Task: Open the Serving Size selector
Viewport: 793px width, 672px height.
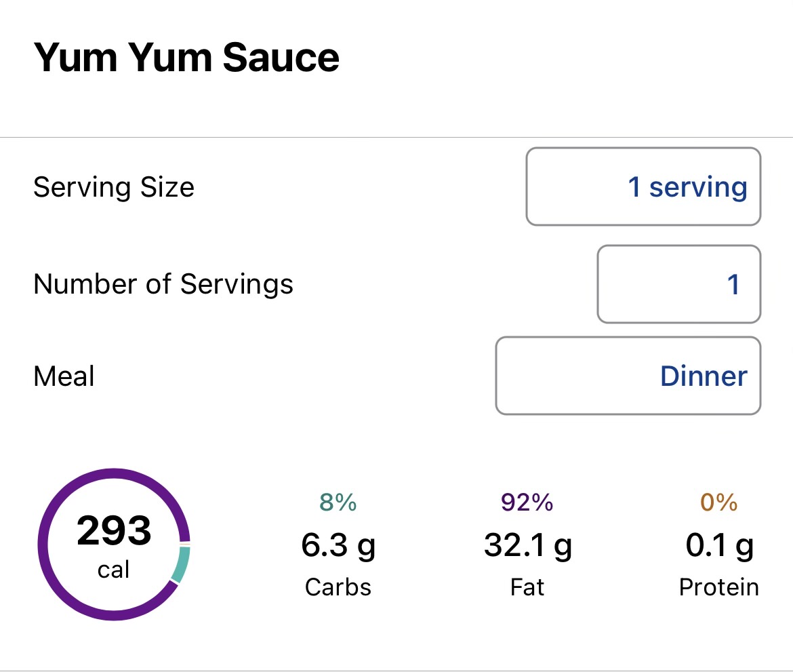Action: [x=643, y=186]
